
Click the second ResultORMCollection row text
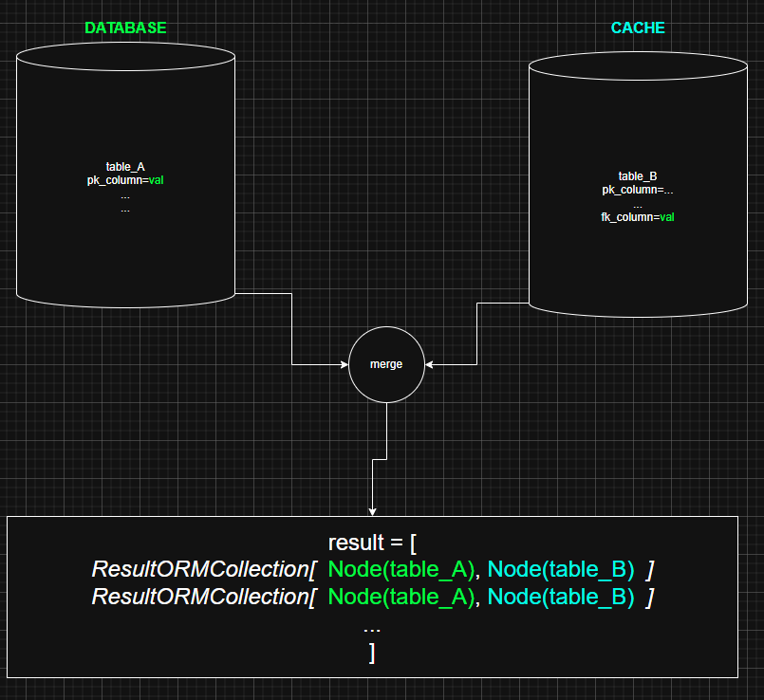372,597
